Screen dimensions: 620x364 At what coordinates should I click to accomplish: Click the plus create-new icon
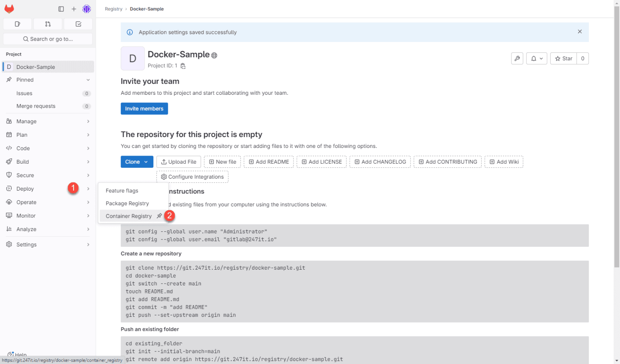pyautogui.click(x=74, y=9)
